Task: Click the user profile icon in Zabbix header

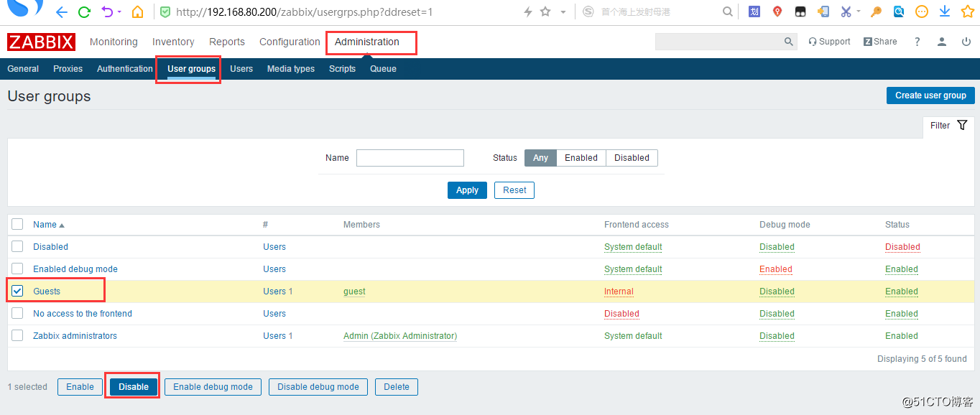Action: click(x=942, y=41)
